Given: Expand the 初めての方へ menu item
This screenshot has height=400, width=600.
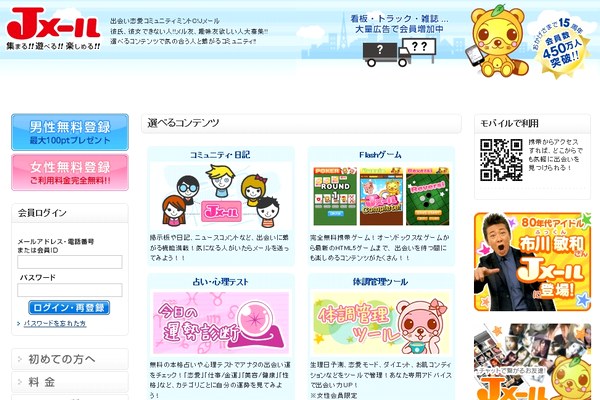Looking at the screenshot, I should coord(70,359).
